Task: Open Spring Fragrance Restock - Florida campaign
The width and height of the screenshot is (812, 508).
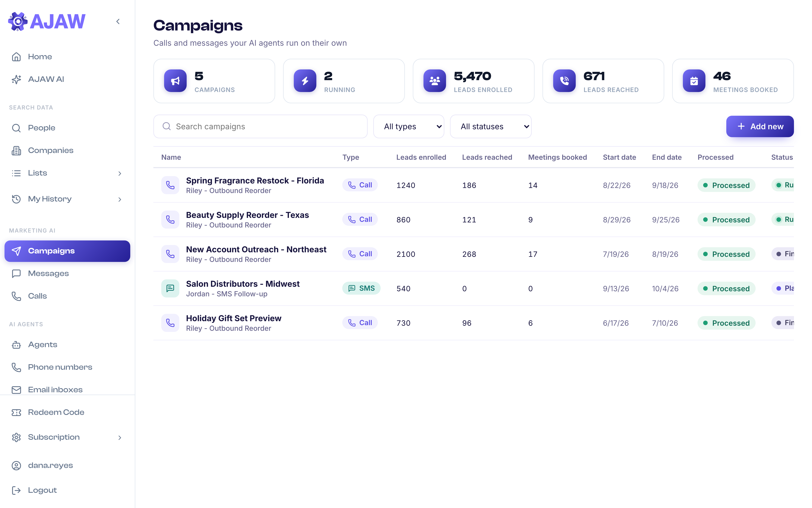Action: (x=255, y=181)
